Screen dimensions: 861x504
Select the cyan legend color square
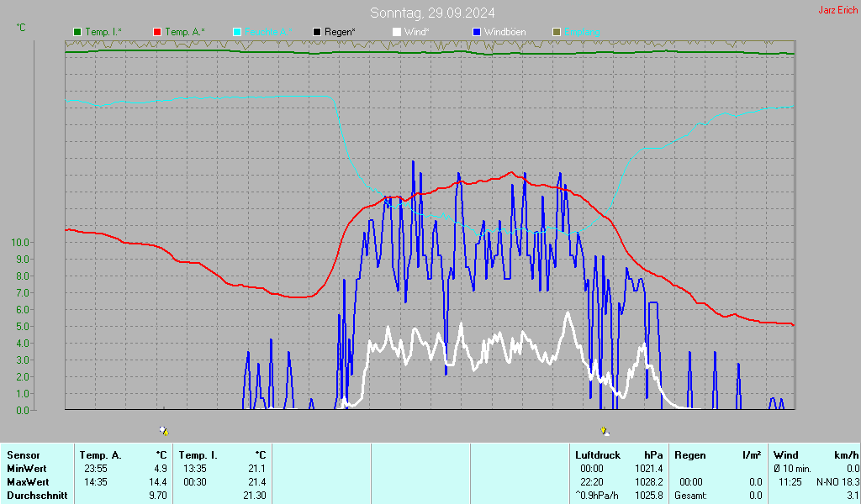pos(237,32)
